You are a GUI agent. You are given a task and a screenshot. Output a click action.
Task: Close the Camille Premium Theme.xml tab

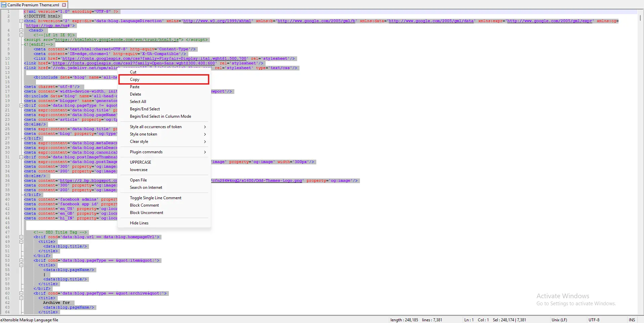tap(64, 5)
